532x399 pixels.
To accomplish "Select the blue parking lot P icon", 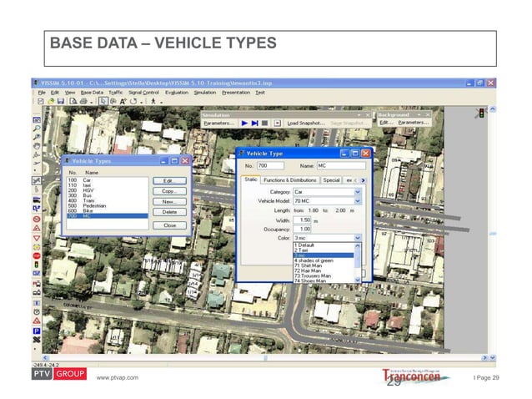I will pos(36,331).
